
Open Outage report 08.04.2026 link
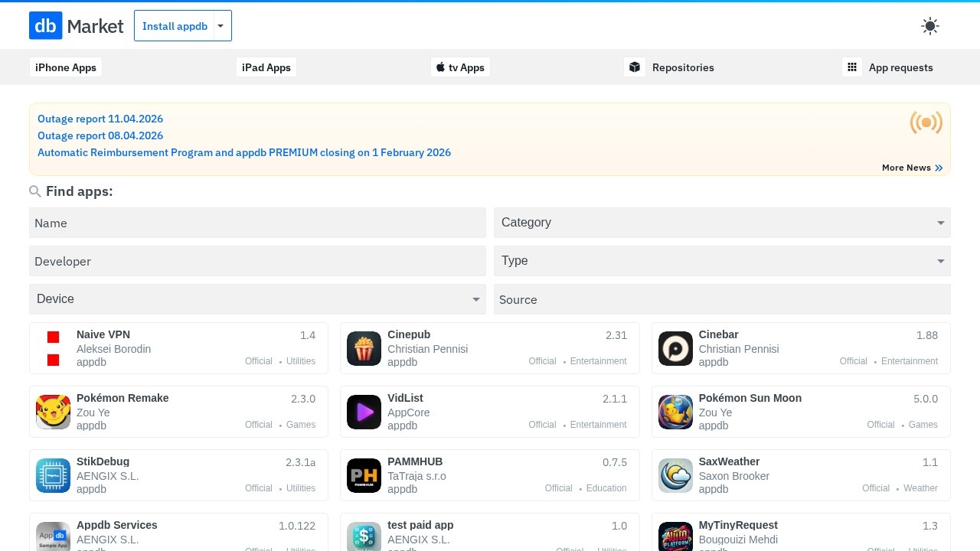click(x=100, y=135)
